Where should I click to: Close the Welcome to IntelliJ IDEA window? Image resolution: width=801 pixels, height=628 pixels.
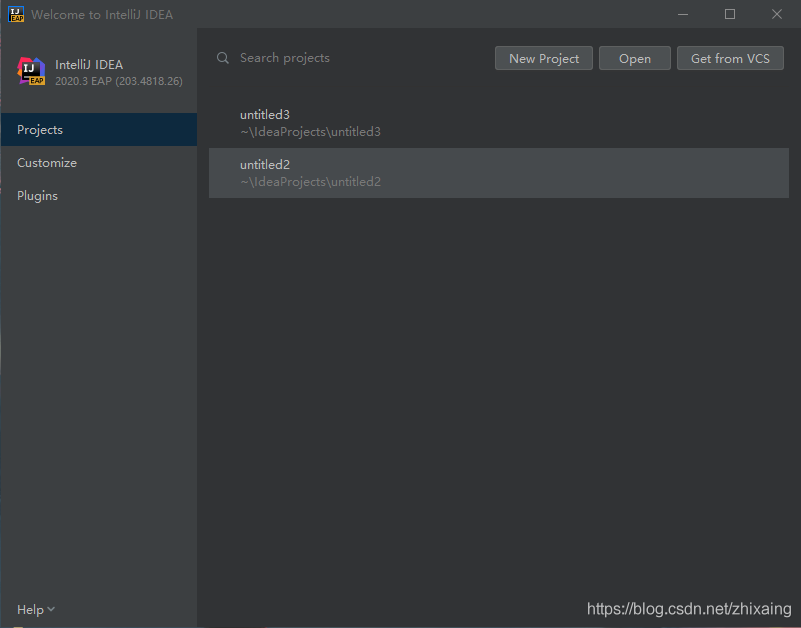(777, 14)
